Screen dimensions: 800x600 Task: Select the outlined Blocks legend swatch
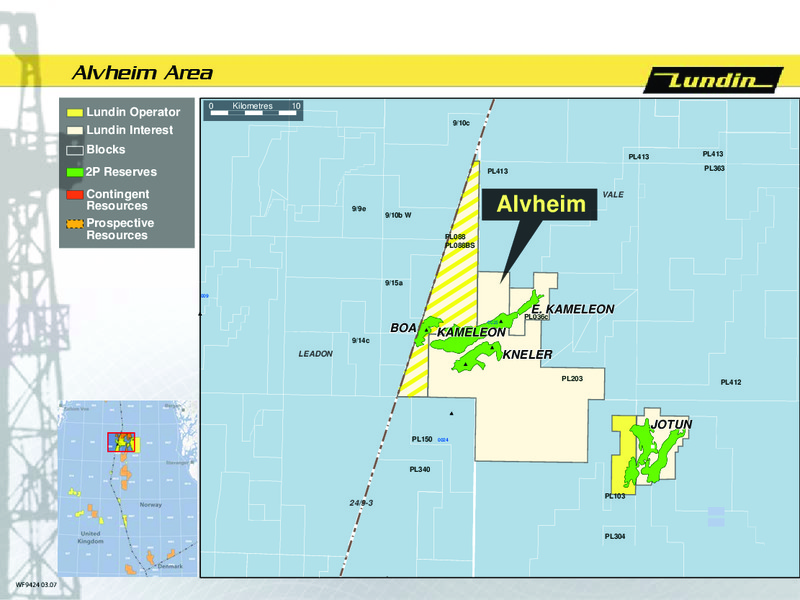click(x=74, y=150)
